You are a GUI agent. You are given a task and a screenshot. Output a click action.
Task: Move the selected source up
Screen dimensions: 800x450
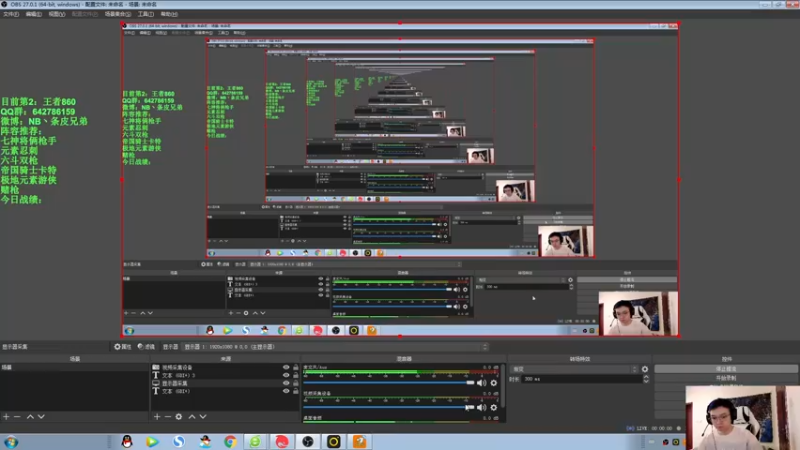[192, 417]
